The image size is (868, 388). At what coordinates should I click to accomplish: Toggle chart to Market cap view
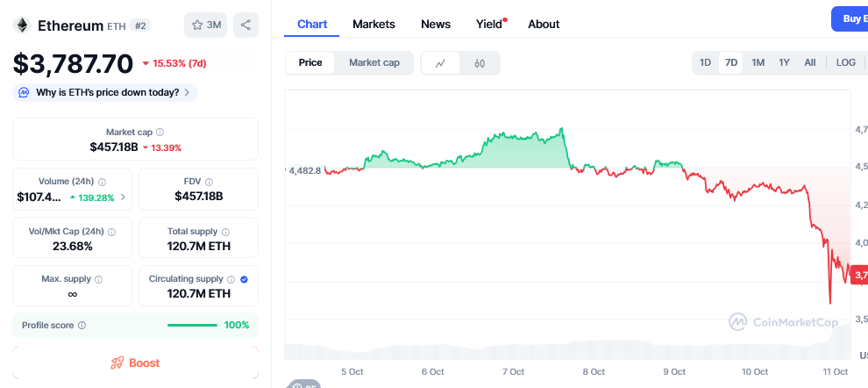(x=374, y=62)
